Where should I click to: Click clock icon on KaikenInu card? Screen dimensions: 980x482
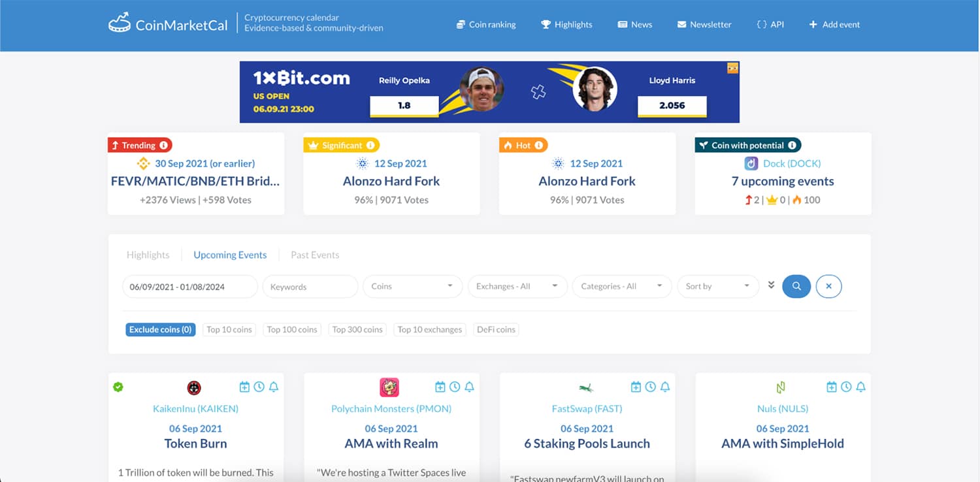pos(259,387)
